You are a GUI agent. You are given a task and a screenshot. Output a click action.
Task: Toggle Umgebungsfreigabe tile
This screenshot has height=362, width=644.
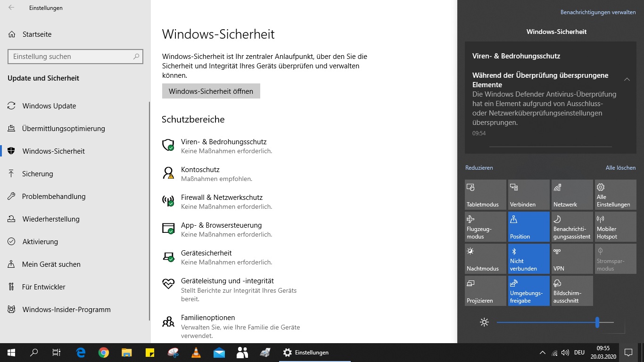pos(529,291)
